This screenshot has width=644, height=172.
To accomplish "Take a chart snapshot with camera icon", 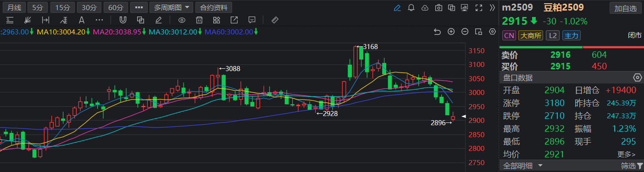I will 439,8.
